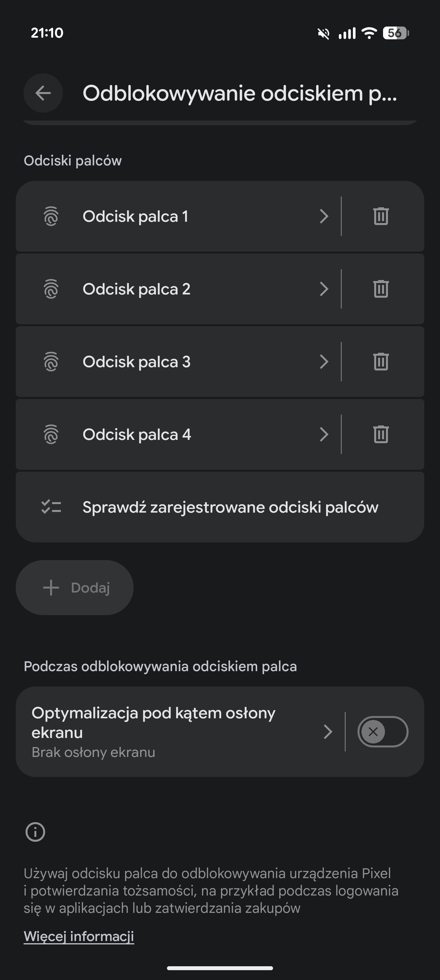The height and width of the screenshot is (980, 440).
Task: Open Odcisk palca 4 details chevron
Action: point(324,434)
